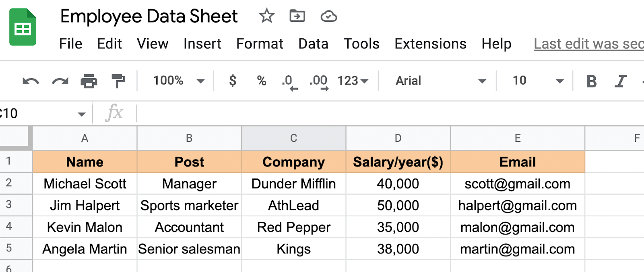Image resolution: width=644 pixels, height=272 pixels.
Task: Expand the Name box dropdown arrow
Action: [82, 114]
